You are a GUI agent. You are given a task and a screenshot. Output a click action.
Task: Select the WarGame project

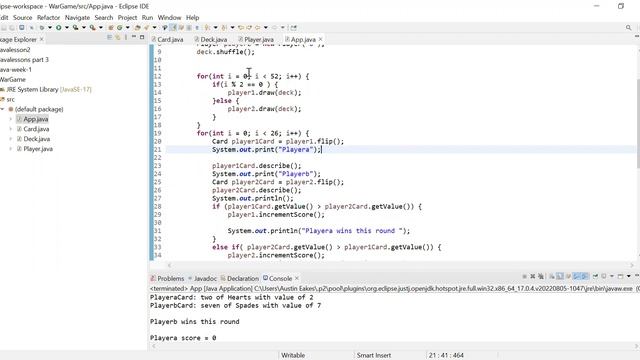[x=13, y=80]
